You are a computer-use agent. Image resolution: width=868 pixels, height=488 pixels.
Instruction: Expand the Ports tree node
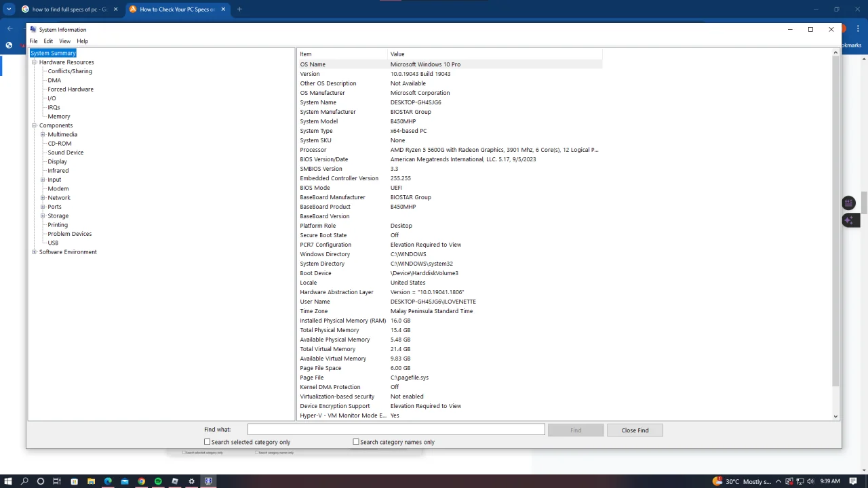[43, 207]
